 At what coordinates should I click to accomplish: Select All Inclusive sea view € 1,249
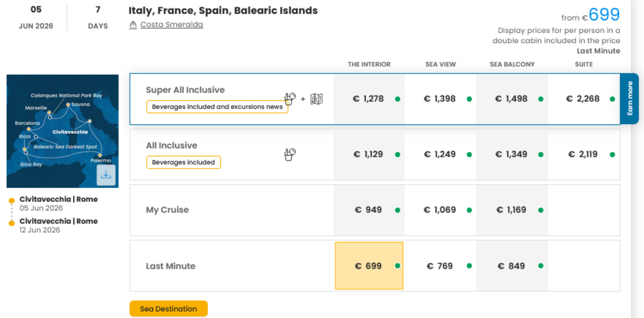[x=440, y=155]
